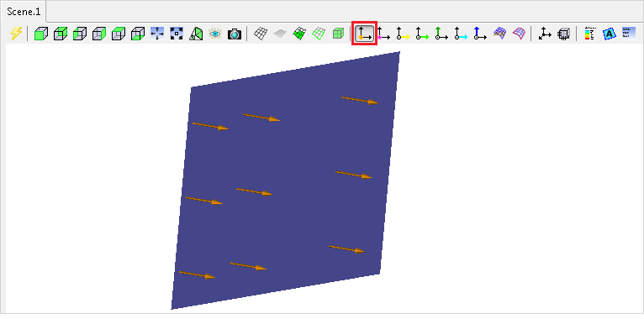Click the fit-all corner arrows icon
644x319 pixels.
(177, 34)
